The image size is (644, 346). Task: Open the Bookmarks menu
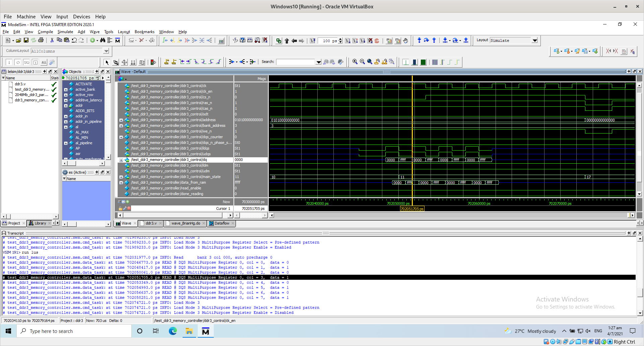[x=144, y=32]
